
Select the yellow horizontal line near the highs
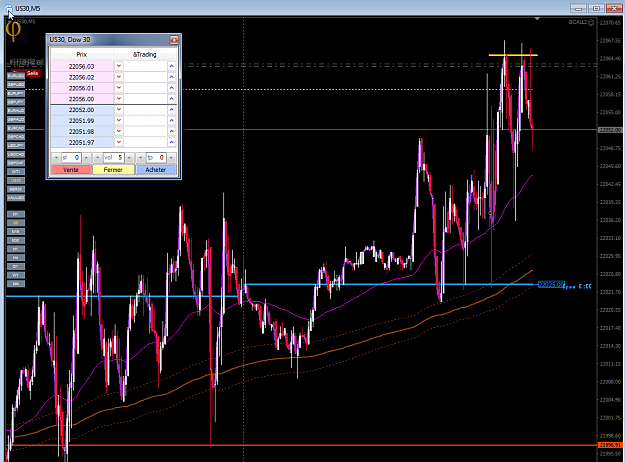513,55
